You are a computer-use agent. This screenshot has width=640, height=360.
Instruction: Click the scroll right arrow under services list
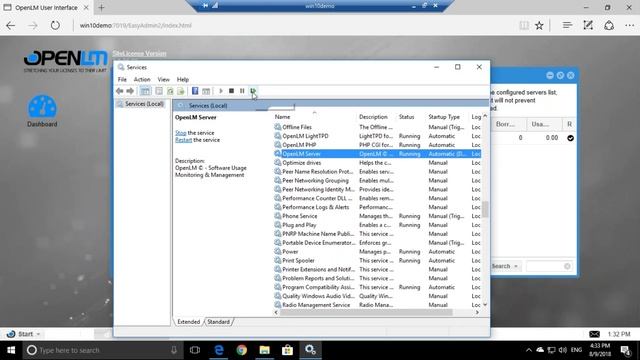[x=477, y=312]
